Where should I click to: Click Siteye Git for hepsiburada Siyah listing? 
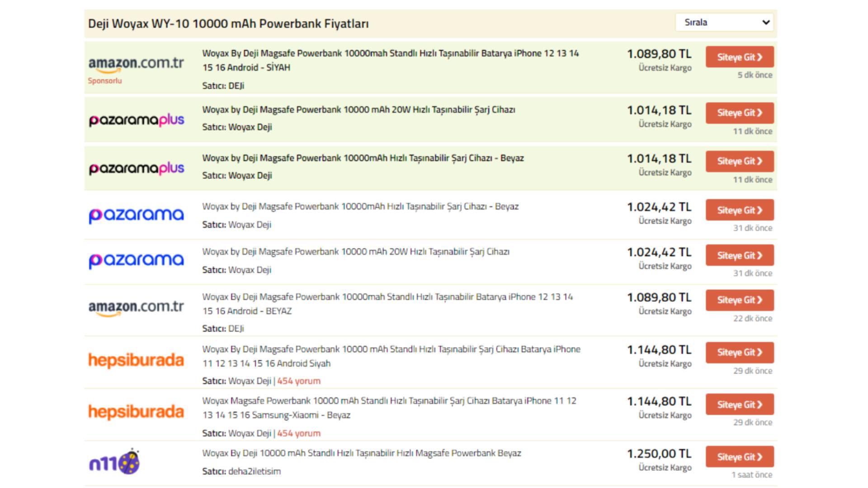tap(740, 352)
